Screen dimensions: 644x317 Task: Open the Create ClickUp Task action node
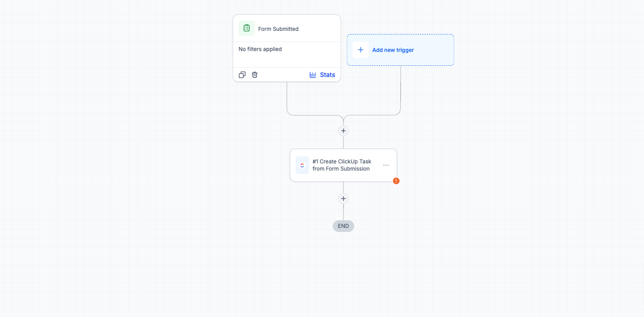pyautogui.click(x=343, y=165)
